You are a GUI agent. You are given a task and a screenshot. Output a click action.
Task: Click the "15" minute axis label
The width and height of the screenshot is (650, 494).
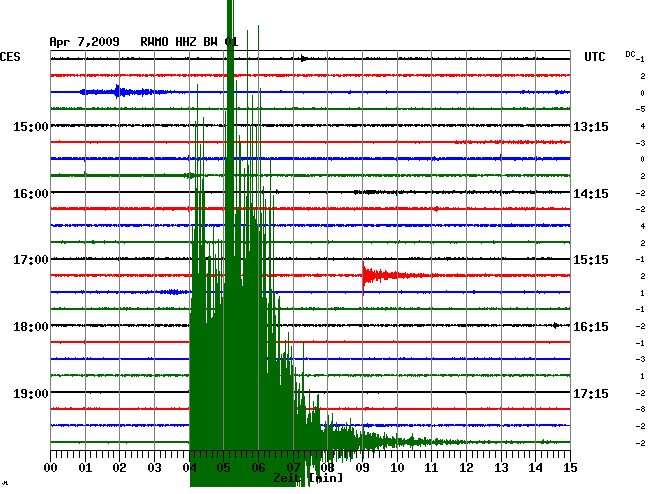pyautogui.click(x=570, y=468)
